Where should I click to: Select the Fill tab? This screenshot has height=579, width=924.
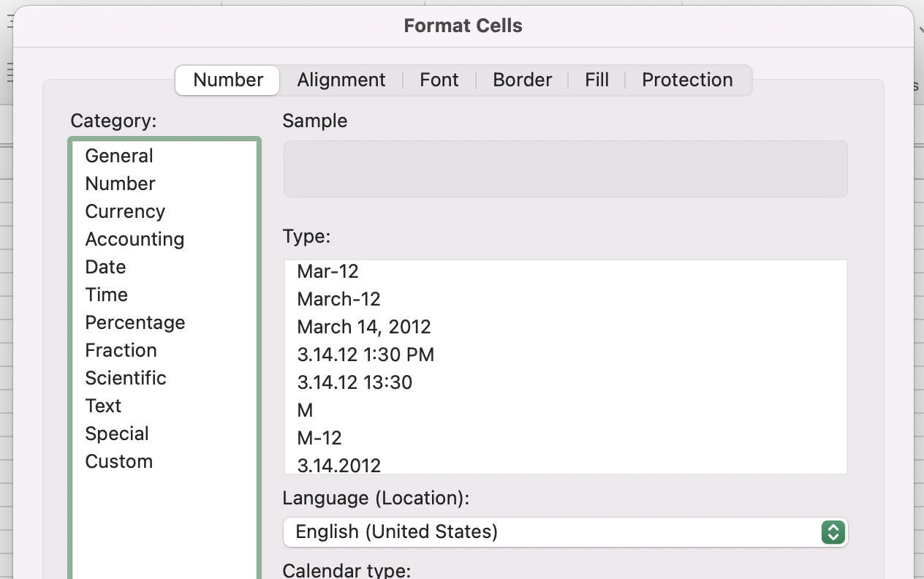coord(597,80)
